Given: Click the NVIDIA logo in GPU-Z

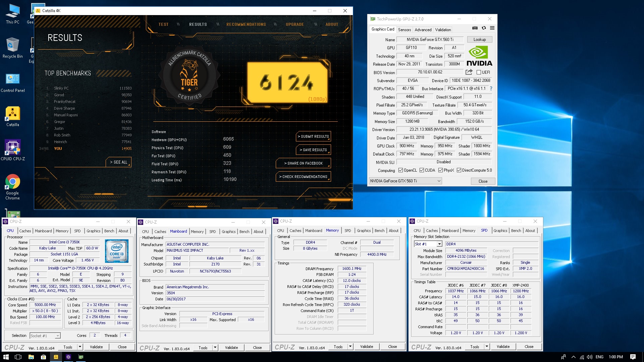Looking at the screenshot, I should (479, 56).
